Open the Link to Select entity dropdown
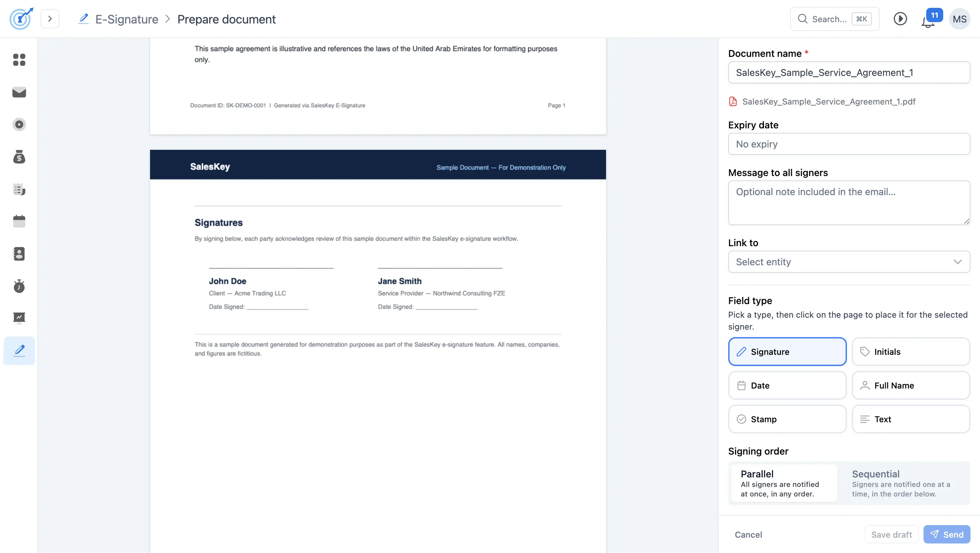Screen dimensions: 980x553 [849, 262]
